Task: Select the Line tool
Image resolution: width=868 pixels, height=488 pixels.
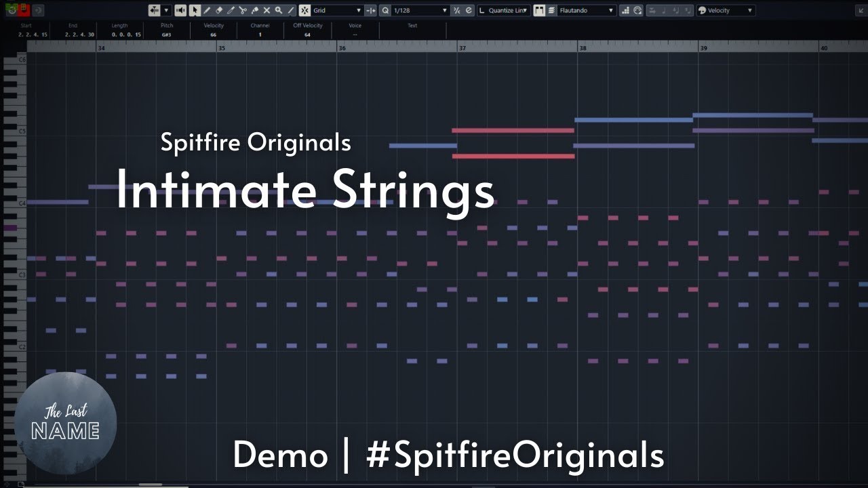Action: (x=290, y=10)
